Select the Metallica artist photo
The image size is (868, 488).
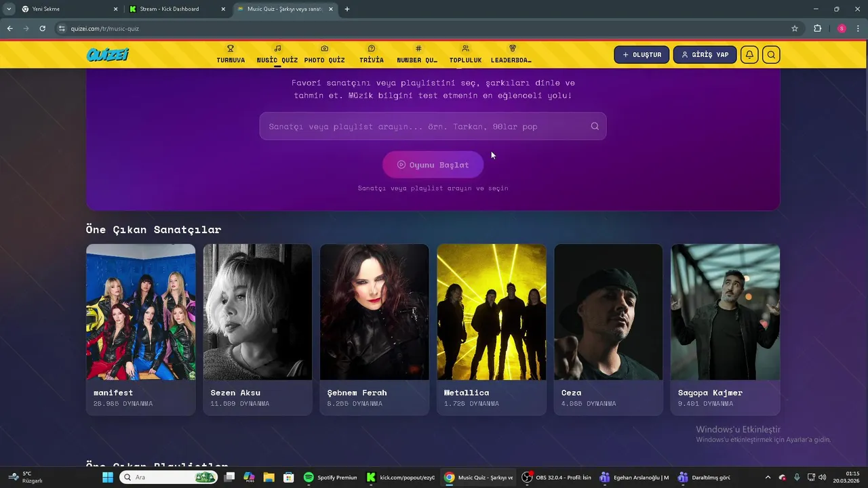[x=492, y=312]
